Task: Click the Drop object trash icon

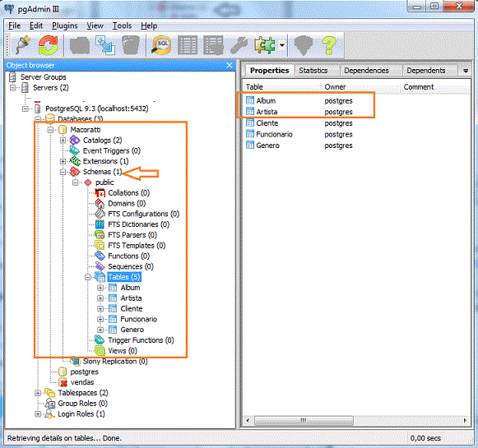Action: pyautogui.click(x=131, y=45)
